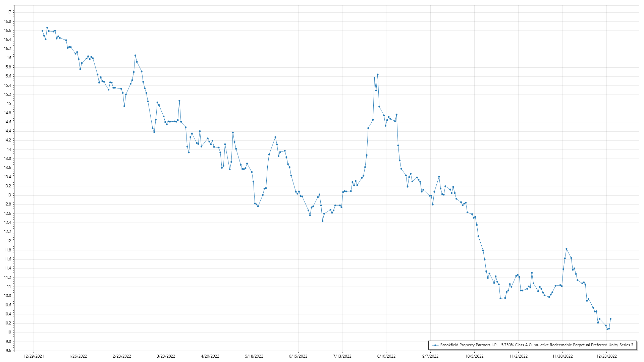Select the 1/26/2022 date label

pyautogui.click(x=78, y=356)
